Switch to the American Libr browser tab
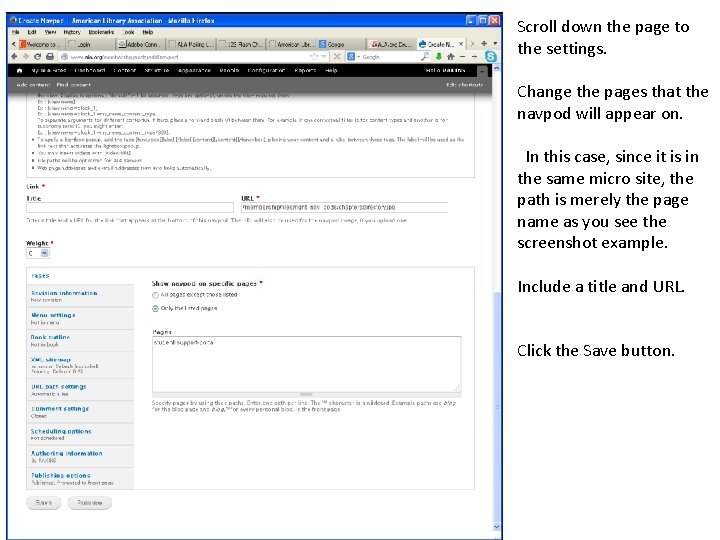 [291, 45]
